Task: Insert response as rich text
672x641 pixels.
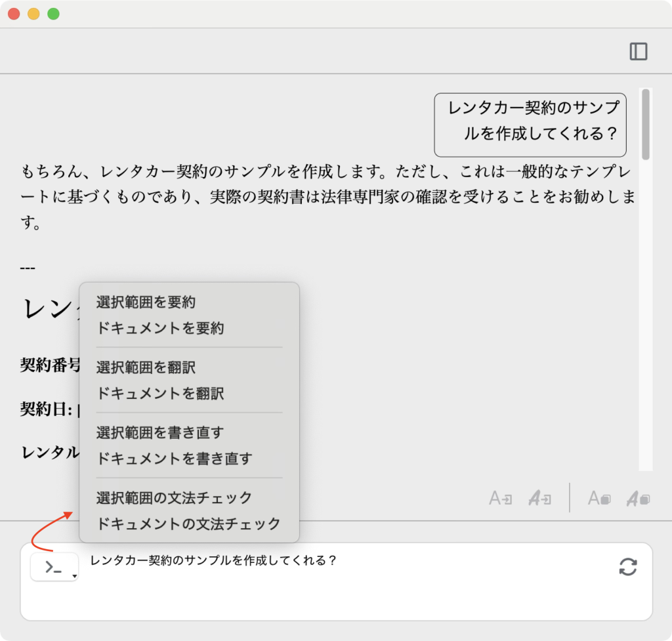Action: pyautogui.click(x=539, y=499)
